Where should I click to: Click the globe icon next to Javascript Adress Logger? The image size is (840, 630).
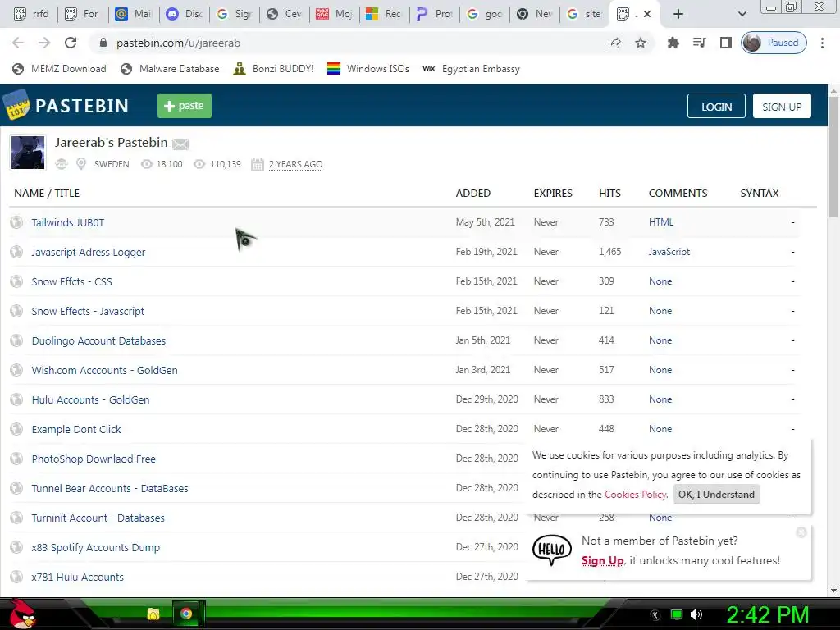pyautogui.click(x=16, y=251)
